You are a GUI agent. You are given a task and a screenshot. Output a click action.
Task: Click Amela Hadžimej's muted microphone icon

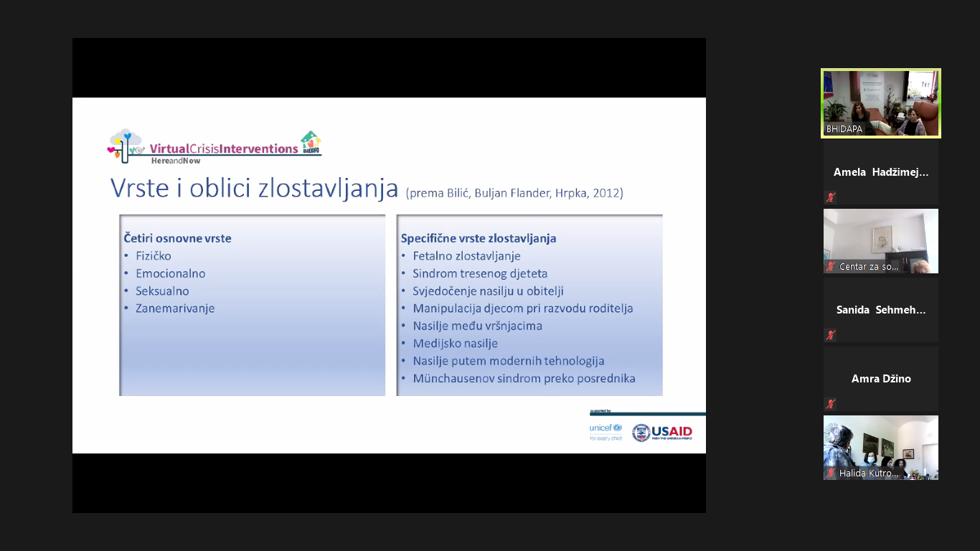click(x=831, y=197)
